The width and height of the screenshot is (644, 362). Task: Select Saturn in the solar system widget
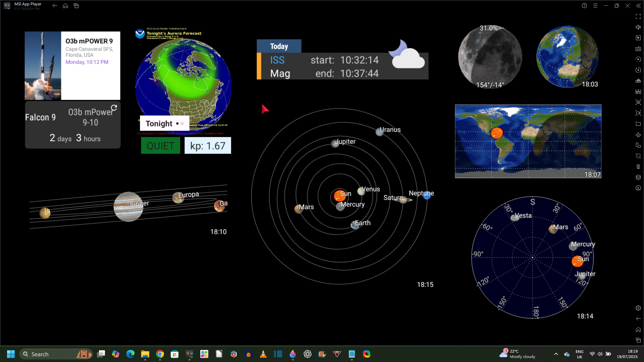403,200
